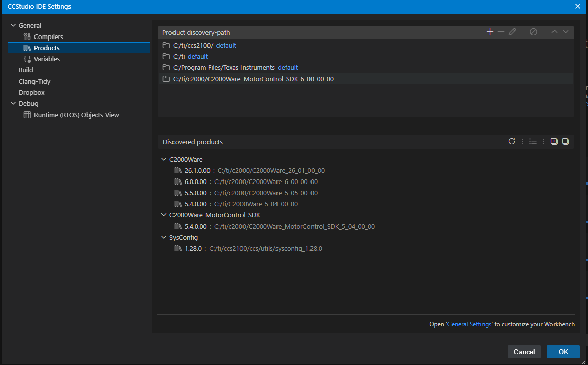Click the library icon for SysConfig 1.28.0
The image size is (588, 365).
(x=178, y=248)
